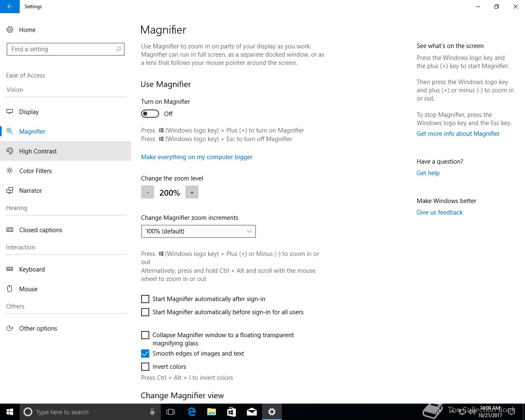The image size is (525, 420).
Task: Open the Display settings page
Action: click(x=66, y=112)
